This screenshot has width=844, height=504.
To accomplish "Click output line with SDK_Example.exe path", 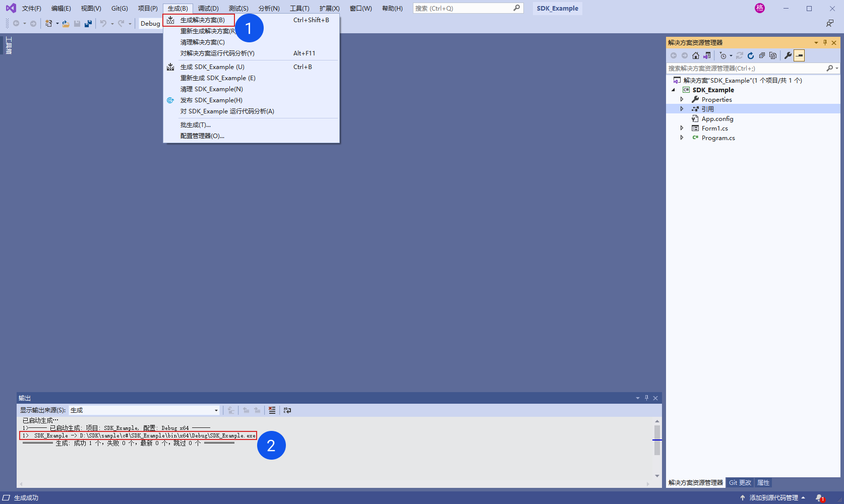I will tap(139, 435).
